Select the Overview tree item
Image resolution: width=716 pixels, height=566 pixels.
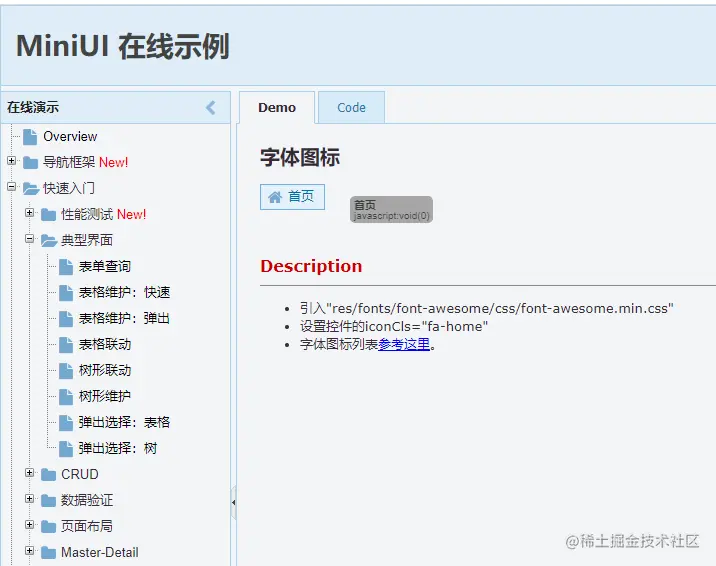pyautogui.click(x=70, y=136)
